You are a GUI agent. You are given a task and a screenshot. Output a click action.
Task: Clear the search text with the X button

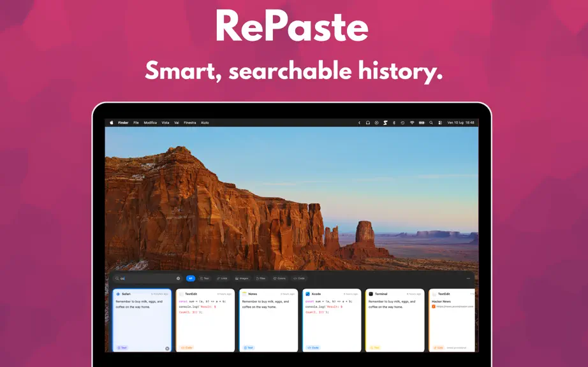tap(178, 278)
